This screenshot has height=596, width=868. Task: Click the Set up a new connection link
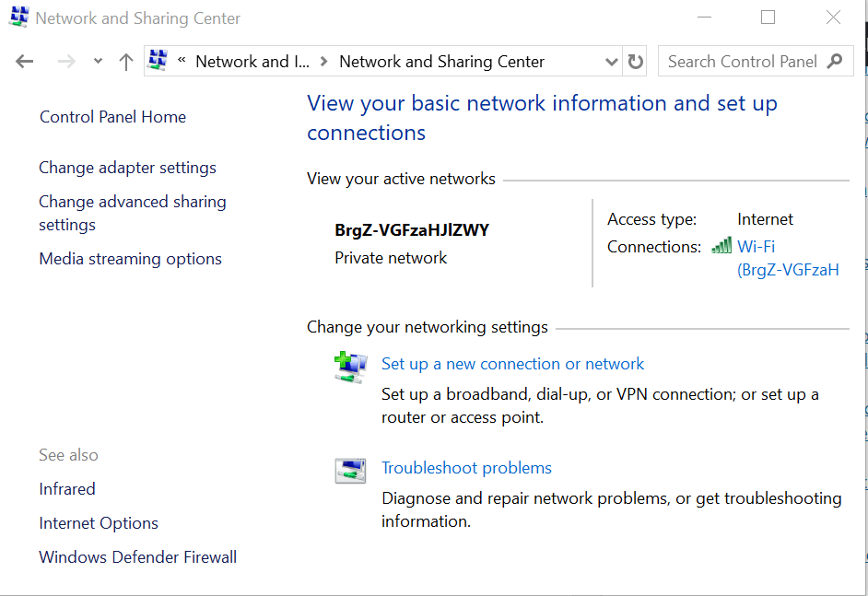512,364
